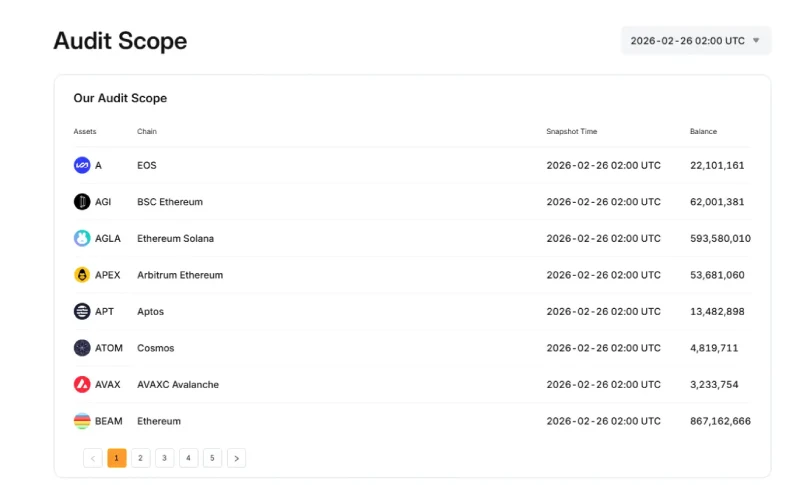Select page 1 in pagination
Image resolution: width=800 pixels, height=485 pixels.
pos(117,458)
